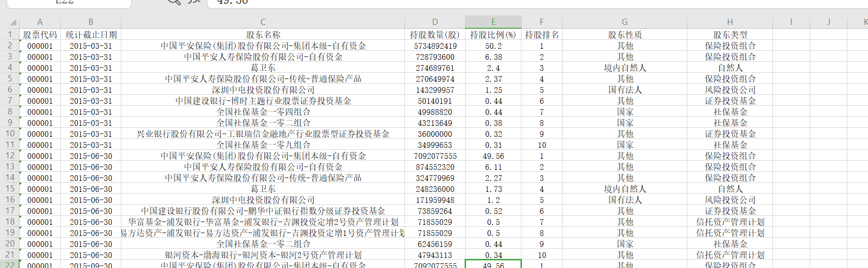Select column C header
Screen dimensions: 868x268
[x=263, y=22]
